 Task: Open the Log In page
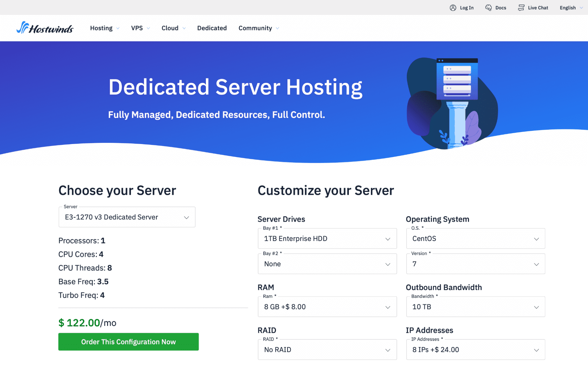[x=462, y=7]
